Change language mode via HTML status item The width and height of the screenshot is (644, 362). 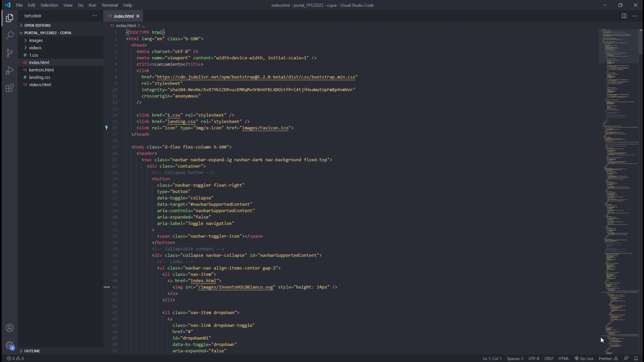pos(563,358)
